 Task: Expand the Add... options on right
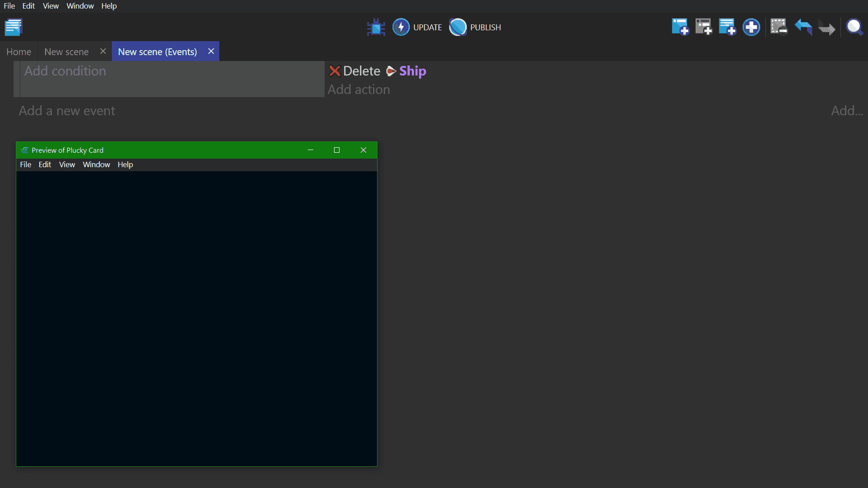click(x=847, y=111)
